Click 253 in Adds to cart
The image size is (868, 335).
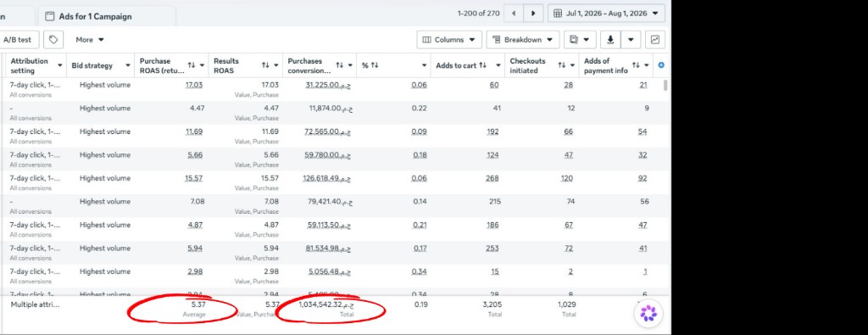[492, 248]
